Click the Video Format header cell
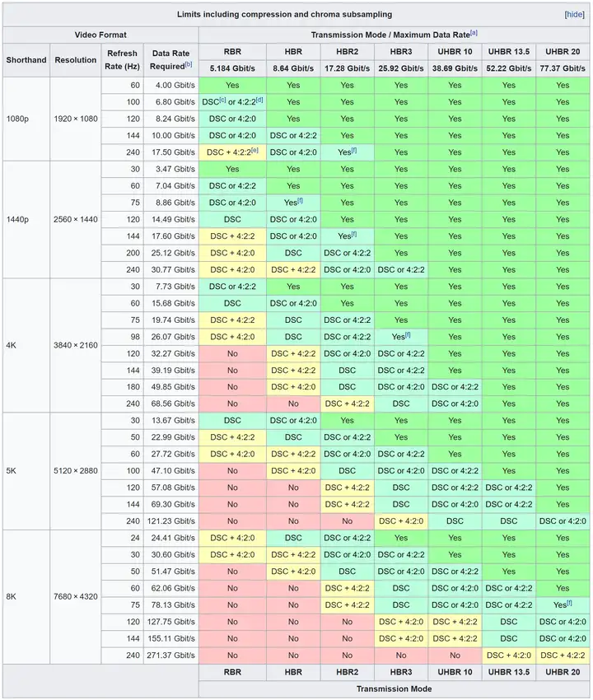Image resolution: width=593 pixels, height=700 pixels. pos(100,34)
